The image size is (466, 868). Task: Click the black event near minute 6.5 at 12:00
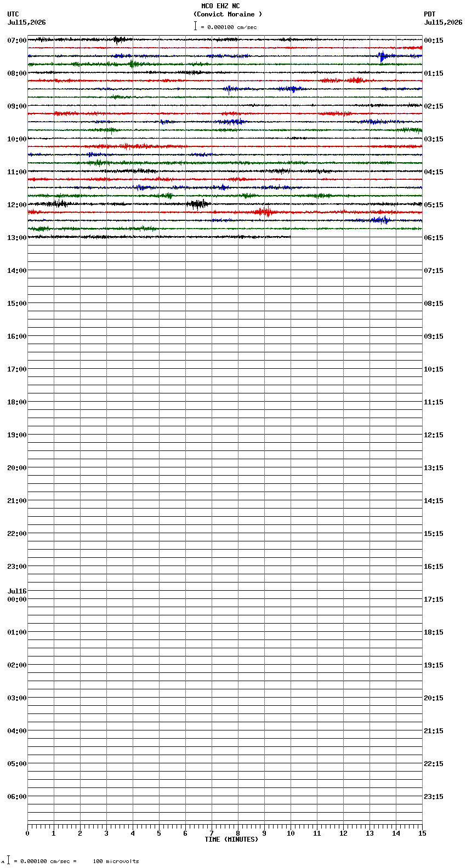click(198, 204)
